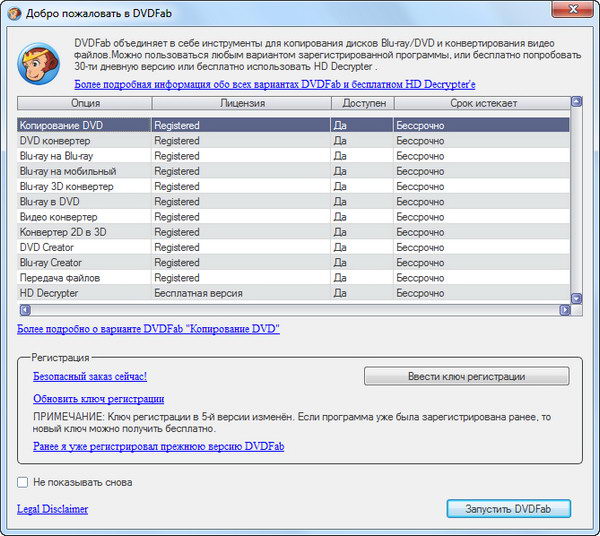Click the DVDFab mascot logo icon
The image size is (600, 536).
pos(40,65)
